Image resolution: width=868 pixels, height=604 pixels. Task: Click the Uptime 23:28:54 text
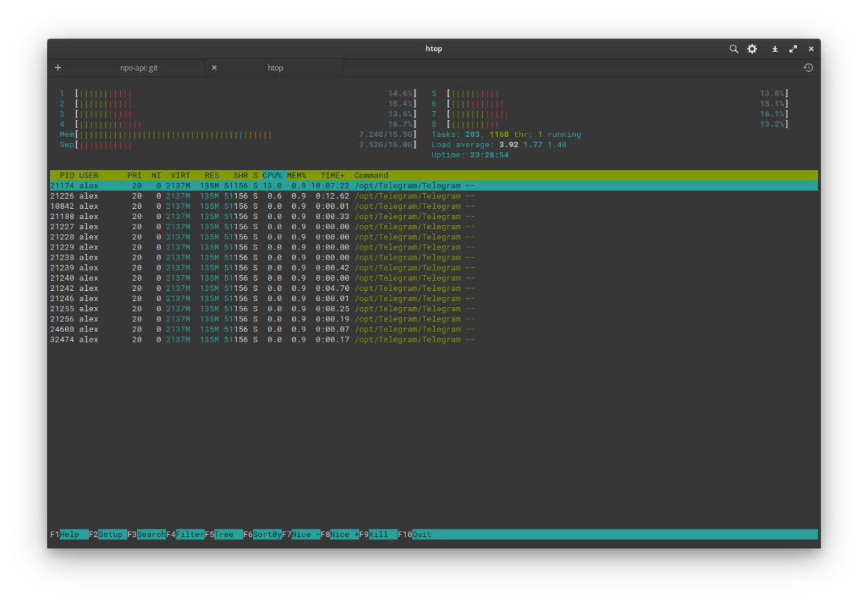tap(470, 155)
